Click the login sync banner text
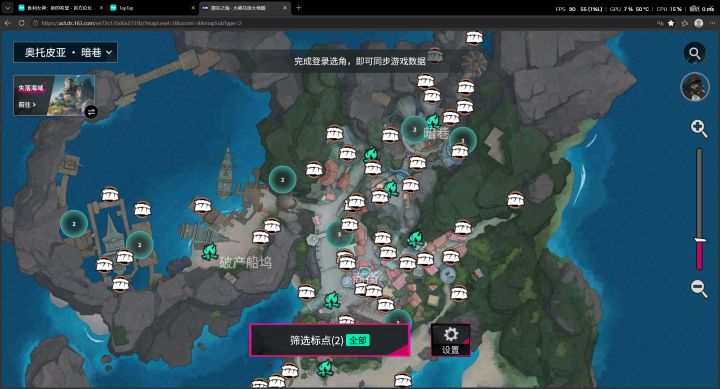This screenshot has width=720, height=389. (360, 61)
